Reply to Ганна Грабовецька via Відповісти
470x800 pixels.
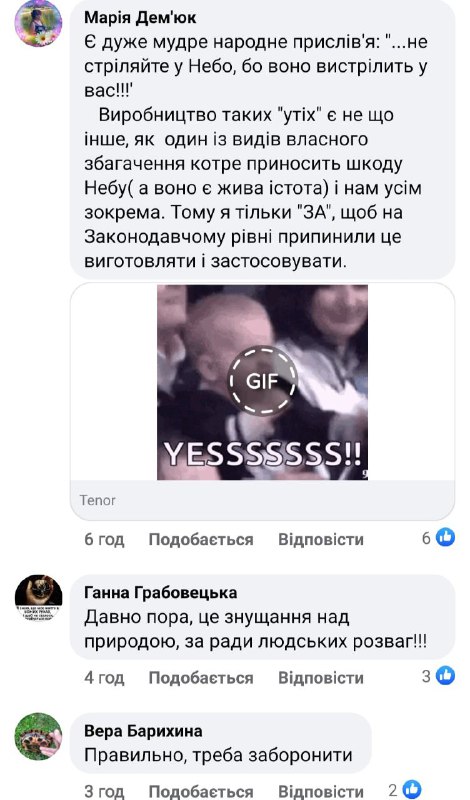(320, 678)
